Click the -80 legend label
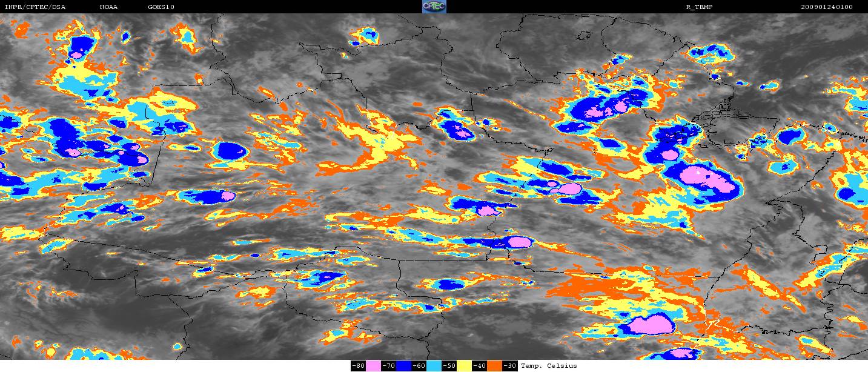Image resolution: width=868 pixels, height=372 pixels. pos(358,366)
